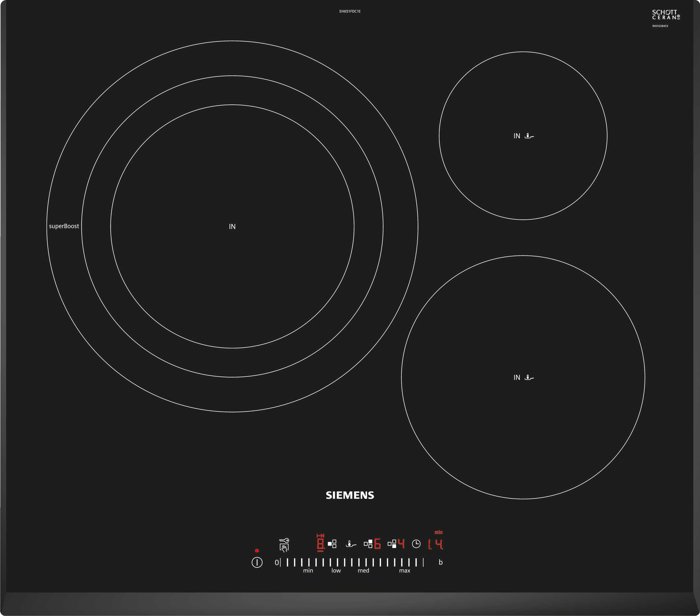Tap the SIEMENS logo
700x616 pixels.
[x=350, y=495]
